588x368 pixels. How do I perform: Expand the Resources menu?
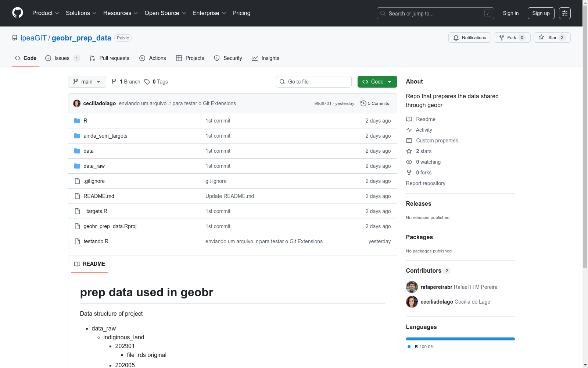[x=121, y=13]
